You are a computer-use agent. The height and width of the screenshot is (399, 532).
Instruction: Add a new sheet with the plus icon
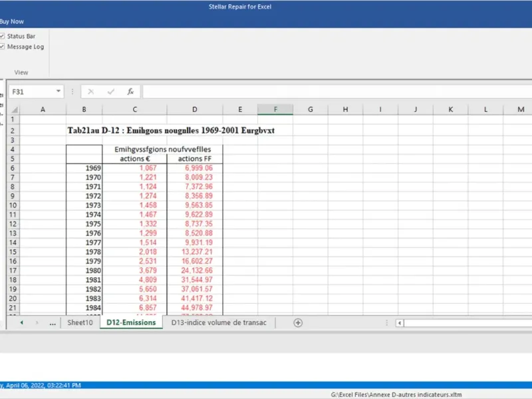pos(298,323)
